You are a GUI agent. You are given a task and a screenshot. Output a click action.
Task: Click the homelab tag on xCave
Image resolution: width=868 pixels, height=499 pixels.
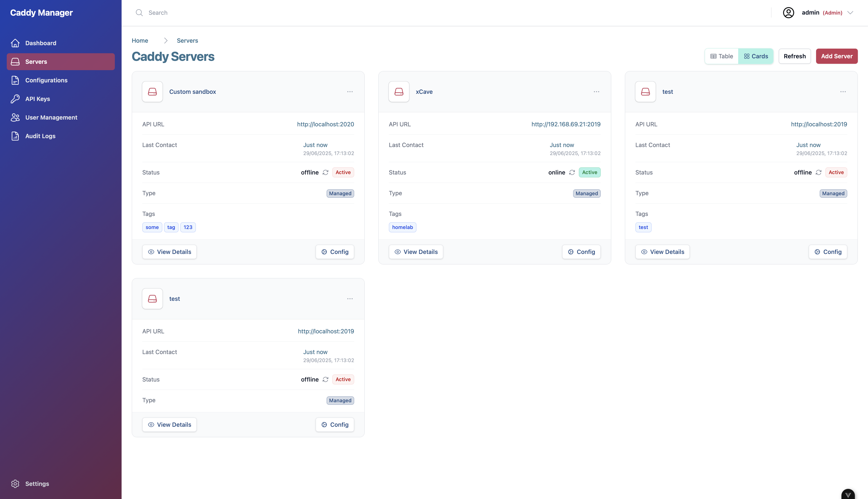(402, 227)
